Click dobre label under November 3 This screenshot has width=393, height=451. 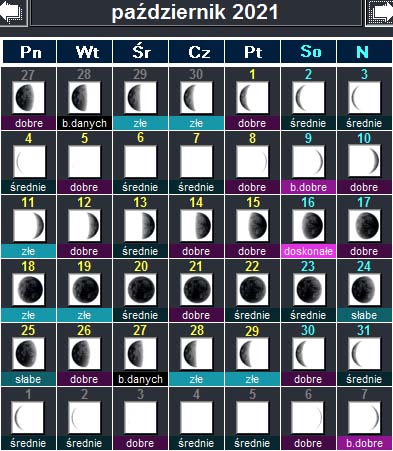(140, 443)
